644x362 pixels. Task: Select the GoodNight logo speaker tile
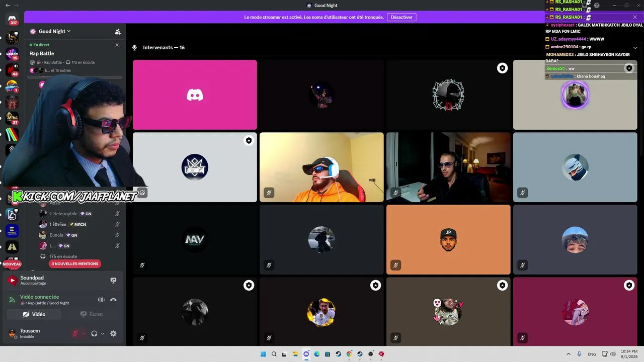click(195, 167)
